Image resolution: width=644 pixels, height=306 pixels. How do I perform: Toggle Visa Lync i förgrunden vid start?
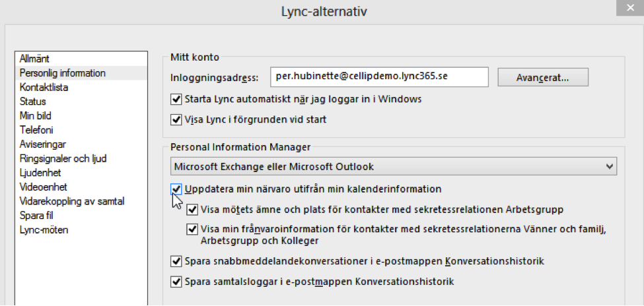[x=176, y=120]
